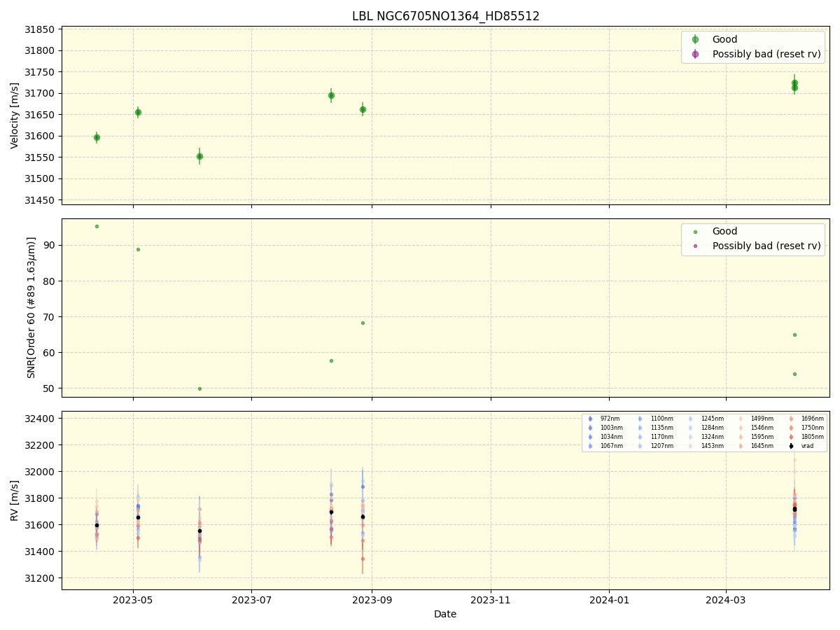Select the black vrad legend entry

801,446
